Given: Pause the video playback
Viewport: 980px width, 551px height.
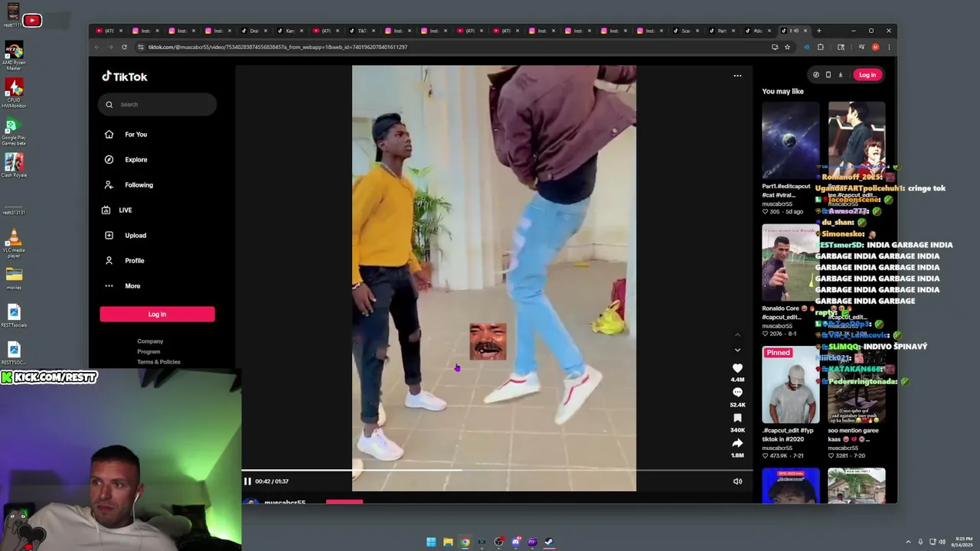Looking at the screenshot, I should (x=247, y=481).
